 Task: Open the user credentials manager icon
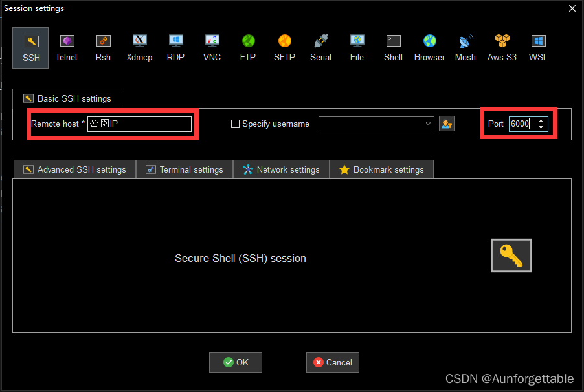447,124
